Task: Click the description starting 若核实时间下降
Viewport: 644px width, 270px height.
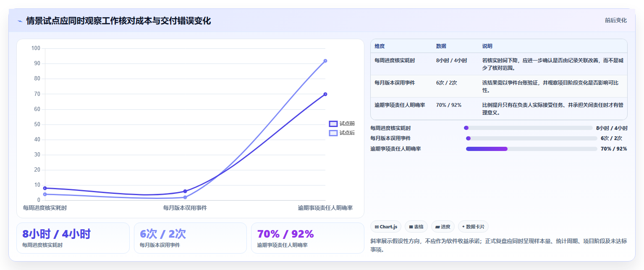Action: point(553,64)
